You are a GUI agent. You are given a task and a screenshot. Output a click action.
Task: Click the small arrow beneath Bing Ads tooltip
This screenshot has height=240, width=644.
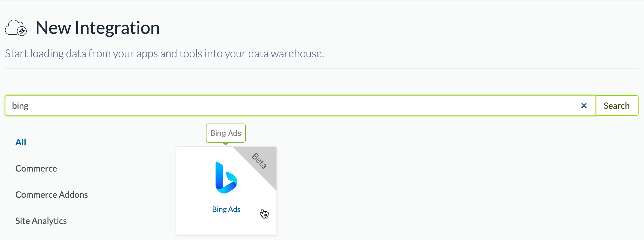226,144
